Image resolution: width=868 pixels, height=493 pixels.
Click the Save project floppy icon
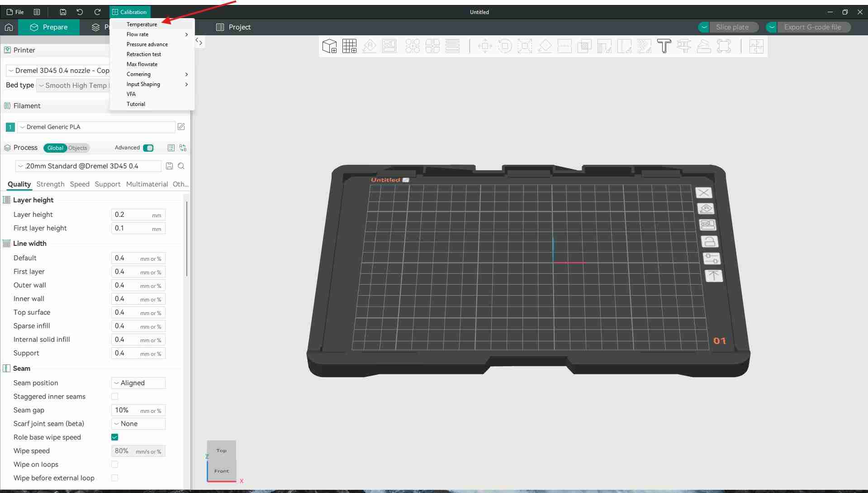pos(63,12)
